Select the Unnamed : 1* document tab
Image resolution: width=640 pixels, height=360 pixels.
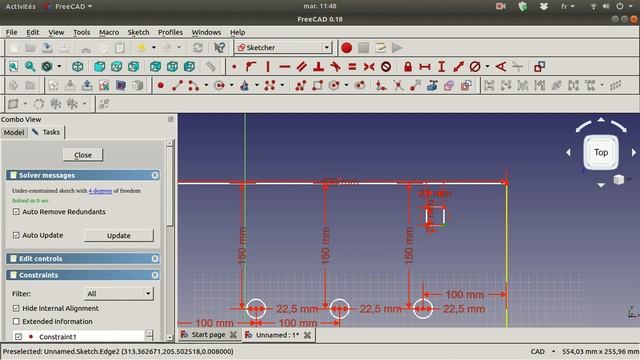pyautogui.click(x=278, y=335)
